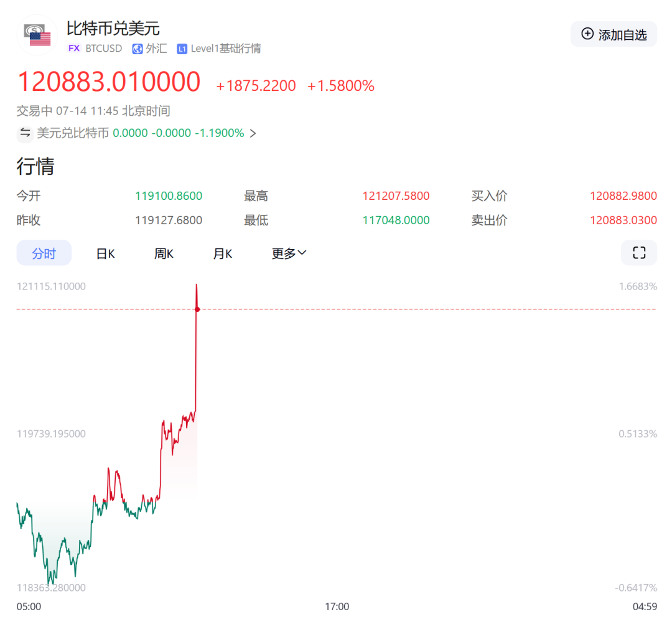672x617 pixels.
Task: Click the 05:00 time axis label
Action: [x=29, y=606]
